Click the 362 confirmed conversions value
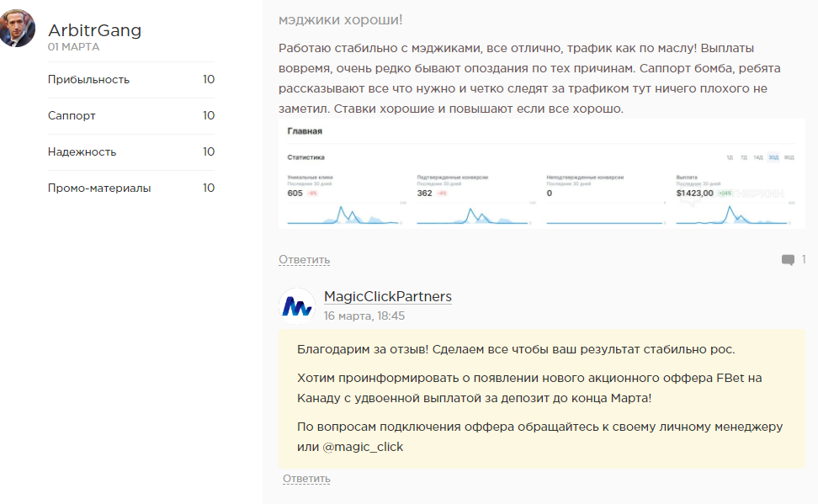Viewport: 818px width, 504px height. (424, 193)
